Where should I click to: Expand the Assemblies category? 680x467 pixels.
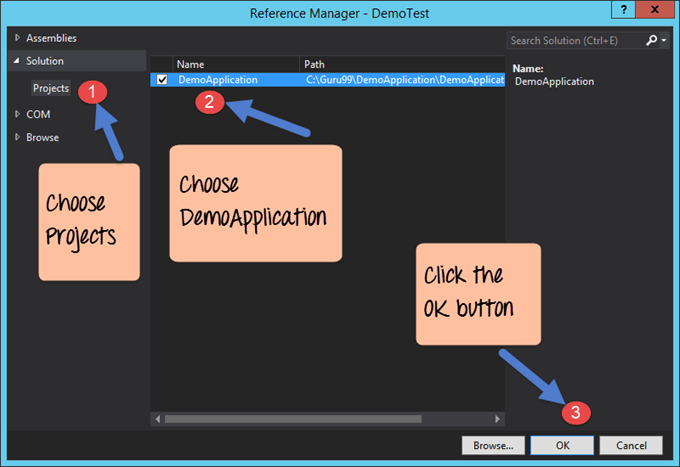[17, 38]
